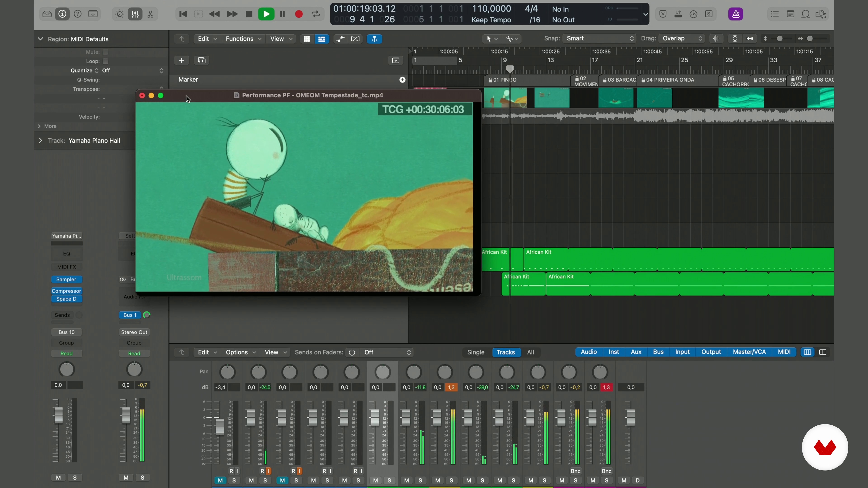This screenshot has height=488, width=868.
Task: Toggle the Audio channel filter button
Action: [x=589, y=352]
